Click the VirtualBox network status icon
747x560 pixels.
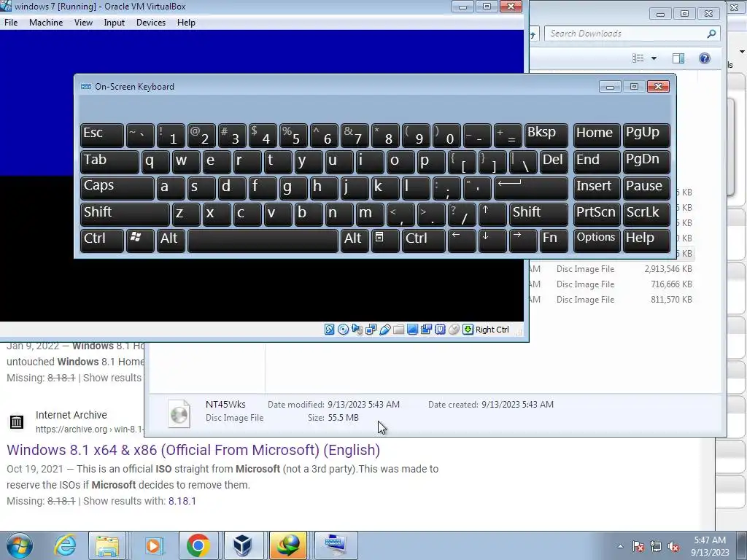[x=371, y=330]
